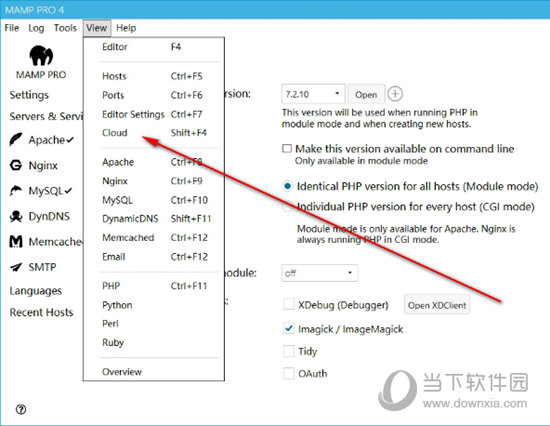Open Languages in the sidebar
This screenshot has height=426, width=550.
coord(35,291)
